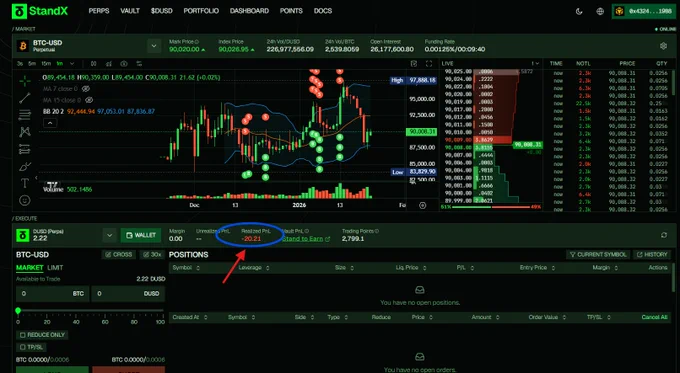Open chart display eye icon
The width and height of the screenshot is (680, 373).
(124, 64)
